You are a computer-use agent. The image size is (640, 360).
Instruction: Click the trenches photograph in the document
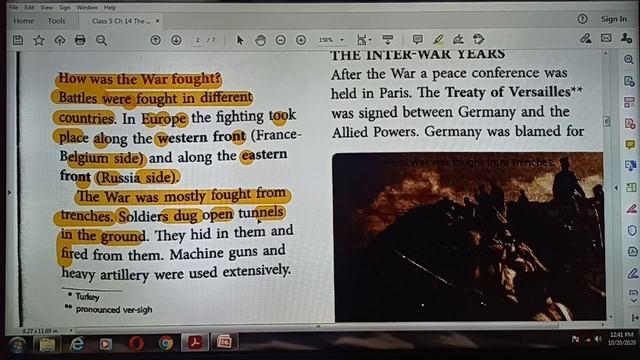[469, 237]
